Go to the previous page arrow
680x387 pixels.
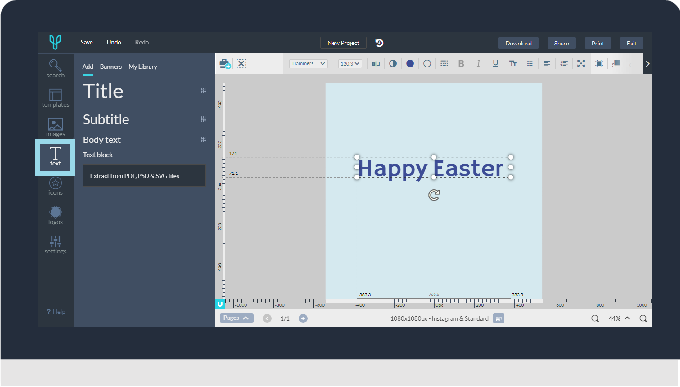pyautogui.click(x=267, y=318)
